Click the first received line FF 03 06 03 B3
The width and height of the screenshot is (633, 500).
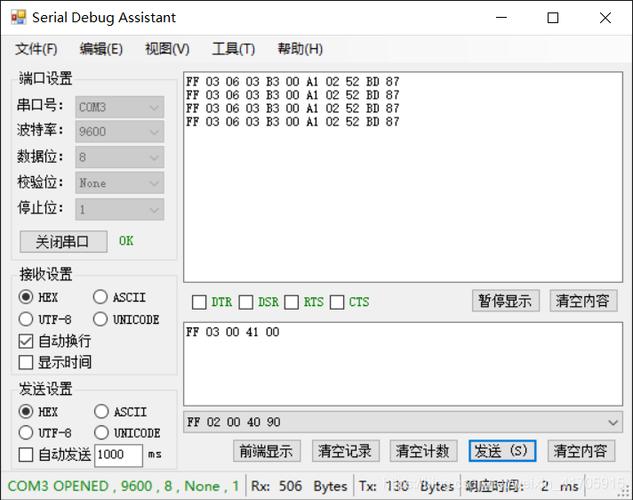tap(293, 82)
